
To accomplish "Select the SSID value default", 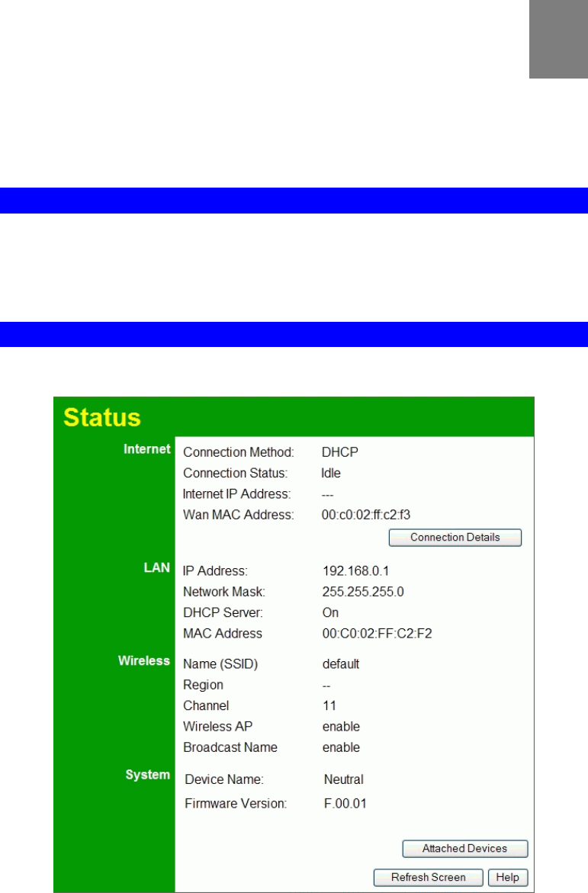I will click(341, 664).
